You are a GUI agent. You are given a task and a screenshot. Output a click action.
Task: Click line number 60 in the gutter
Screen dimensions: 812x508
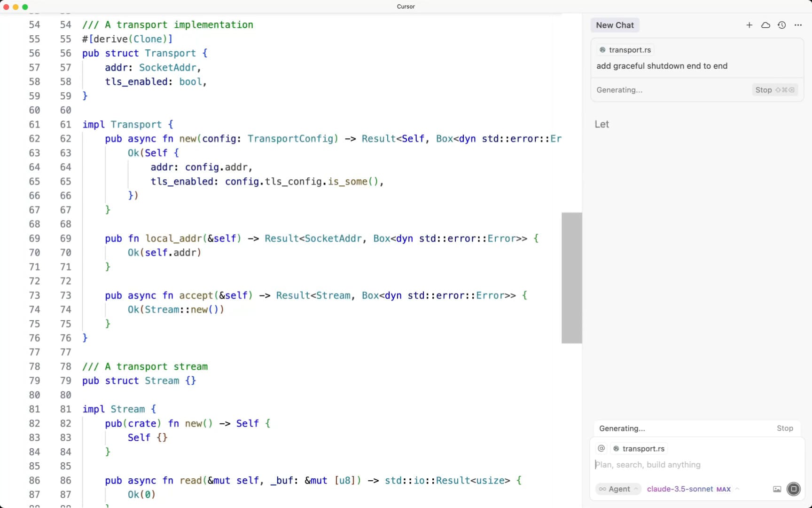[x=65, y=110]
